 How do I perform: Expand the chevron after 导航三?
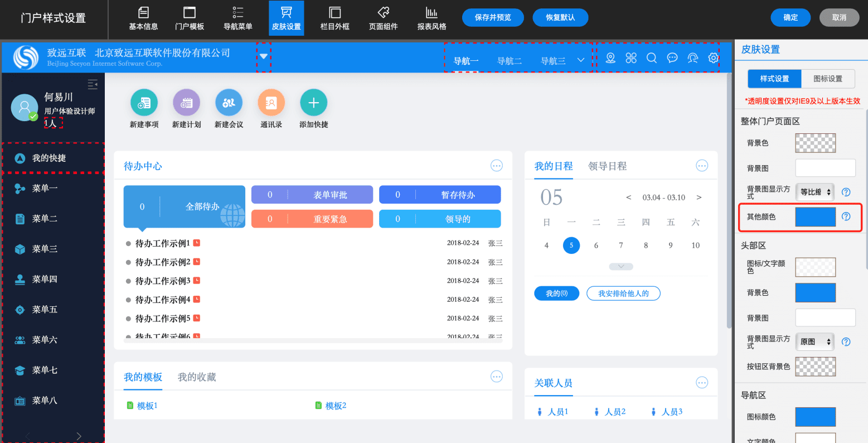pyautogui.click(x=581, y=60)
